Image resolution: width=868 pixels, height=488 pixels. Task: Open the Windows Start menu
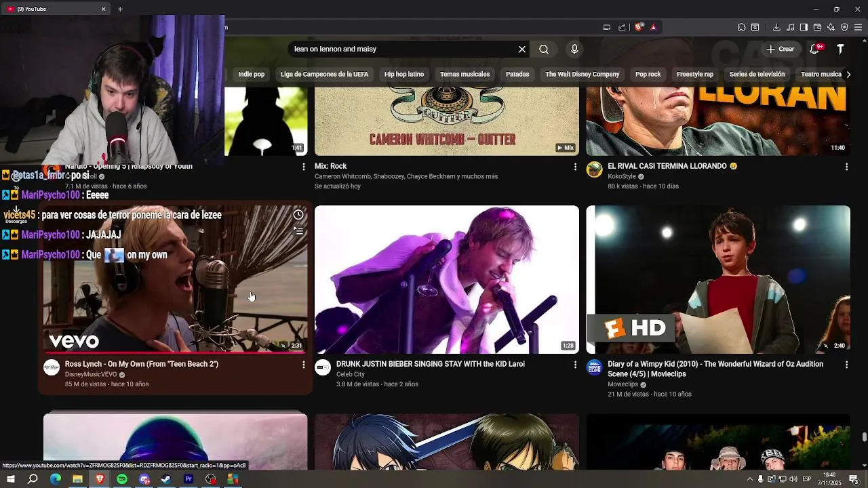point(11,479)
